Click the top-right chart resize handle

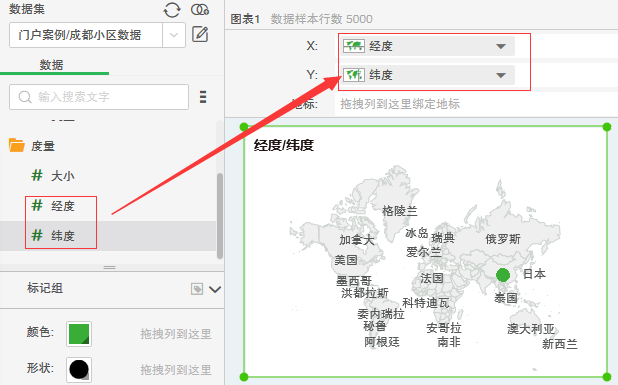click(x=607, y=127)
